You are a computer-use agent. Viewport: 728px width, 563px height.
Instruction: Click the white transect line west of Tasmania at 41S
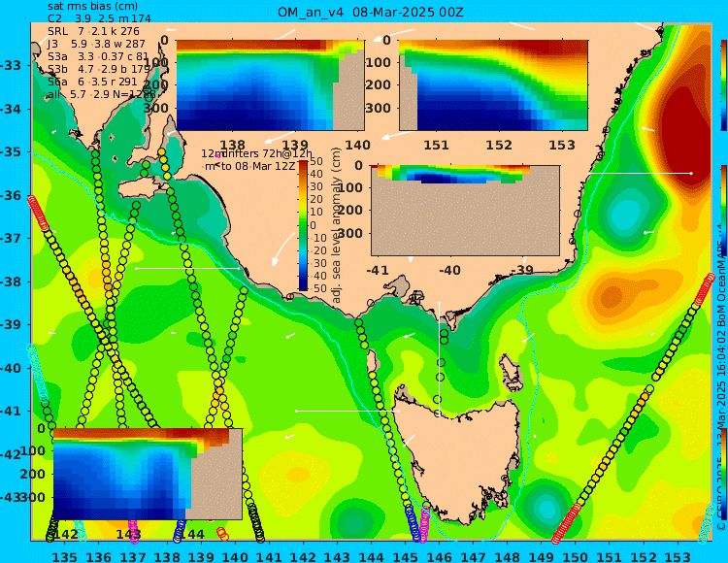[347, 411]
